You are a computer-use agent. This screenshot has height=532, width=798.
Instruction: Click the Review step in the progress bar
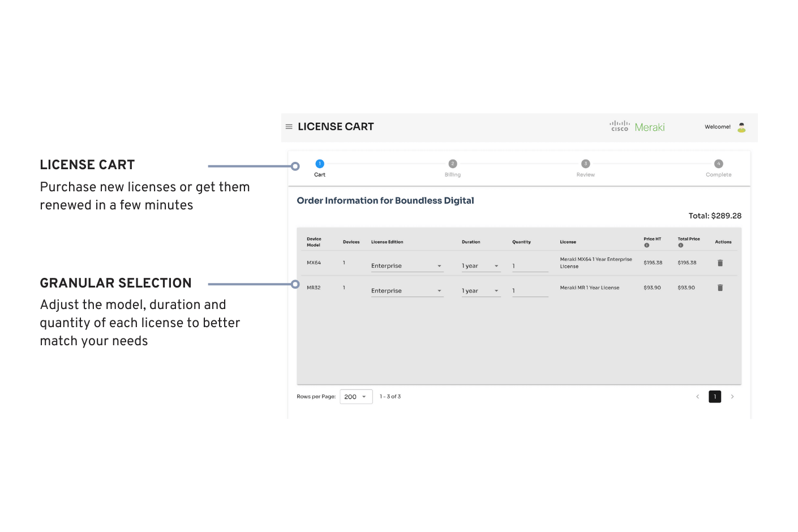tap(585, 165)
